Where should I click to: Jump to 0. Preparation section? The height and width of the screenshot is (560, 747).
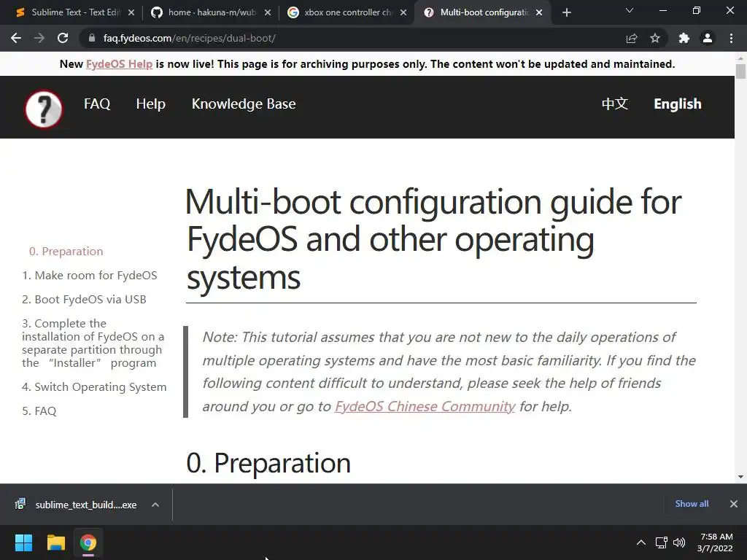tap(66, 251)
